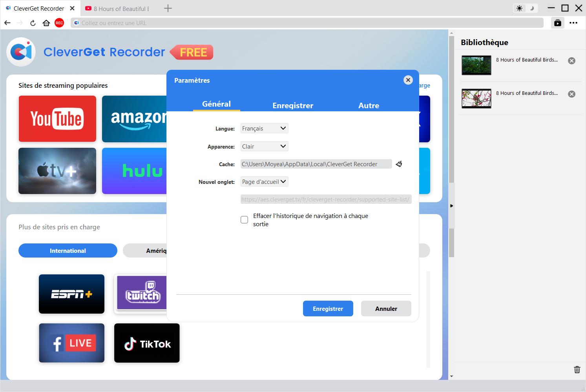Open first Birds video thumbnail in library
Viewport: 586px width, 392px height.
[x=476, y=65]
